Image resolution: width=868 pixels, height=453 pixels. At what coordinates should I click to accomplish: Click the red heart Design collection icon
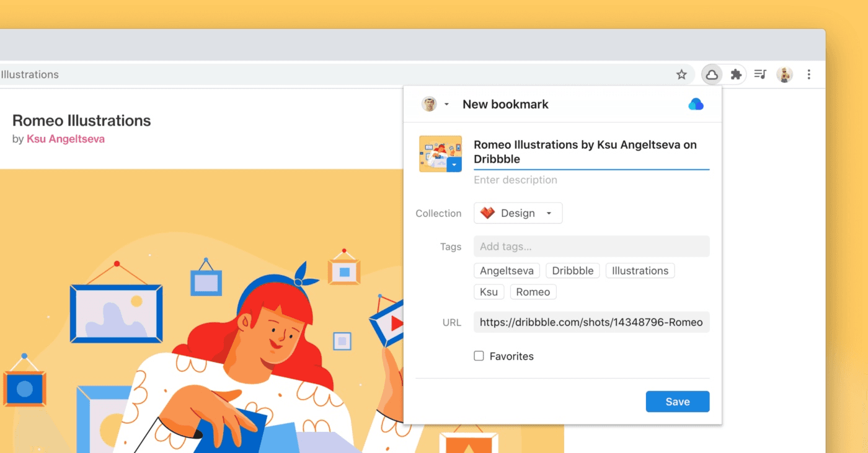487,213
